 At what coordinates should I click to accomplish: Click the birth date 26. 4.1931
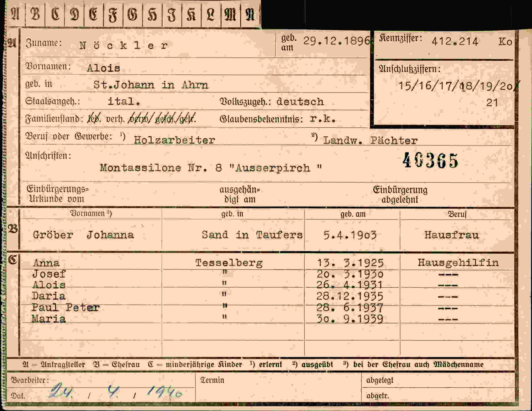click(349, 285)
